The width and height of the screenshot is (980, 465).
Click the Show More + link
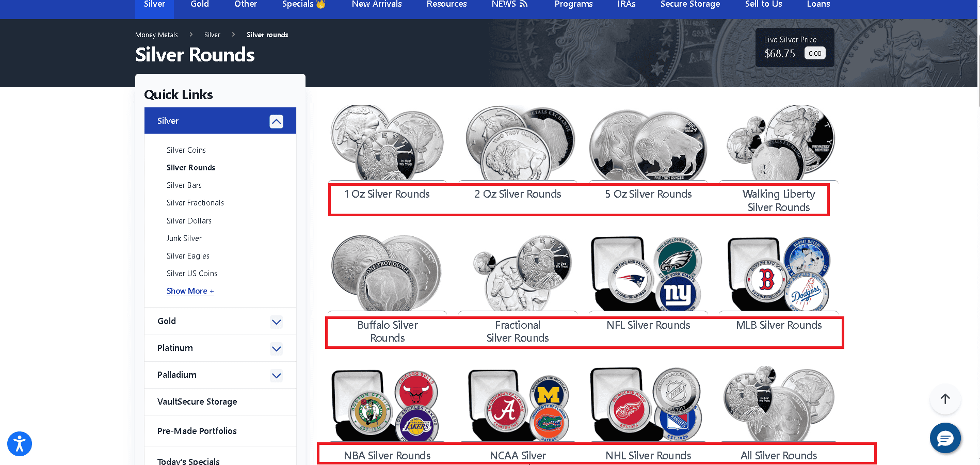190,291
